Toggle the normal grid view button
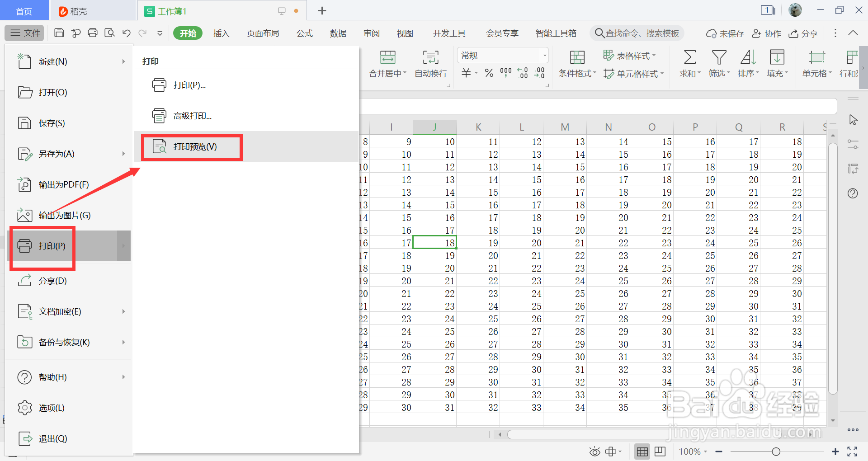This screenshot has width=868, height=461. 642,452
